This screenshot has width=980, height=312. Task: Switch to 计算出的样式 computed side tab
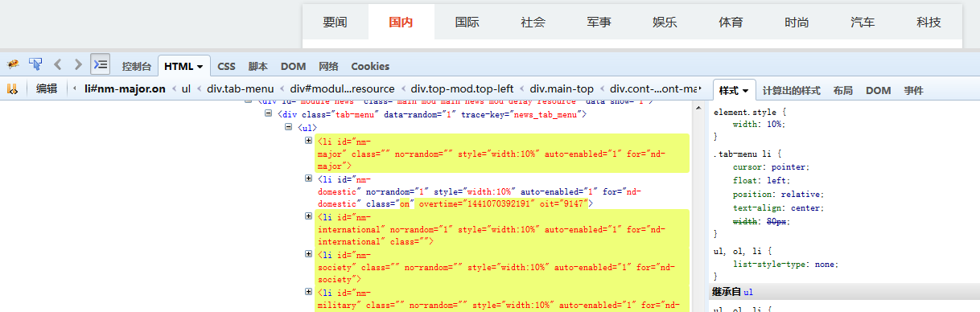click(x=791, y=90)
